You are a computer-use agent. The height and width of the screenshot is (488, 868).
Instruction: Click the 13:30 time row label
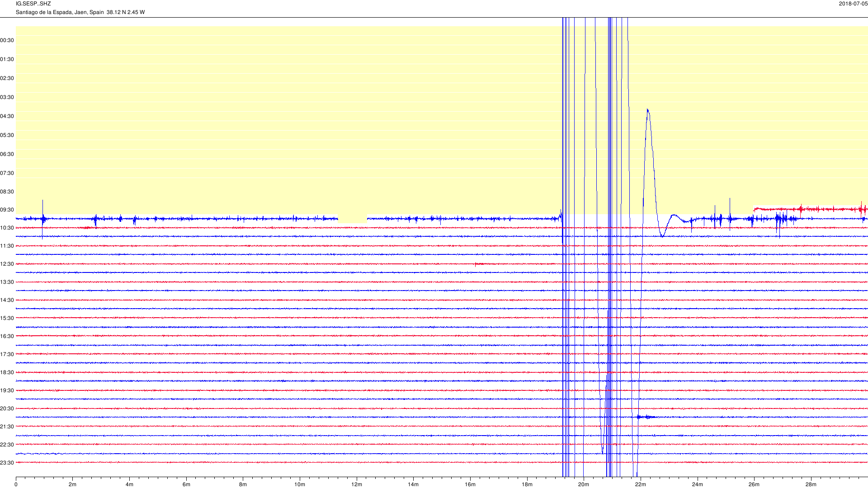[x=7, y=282]
